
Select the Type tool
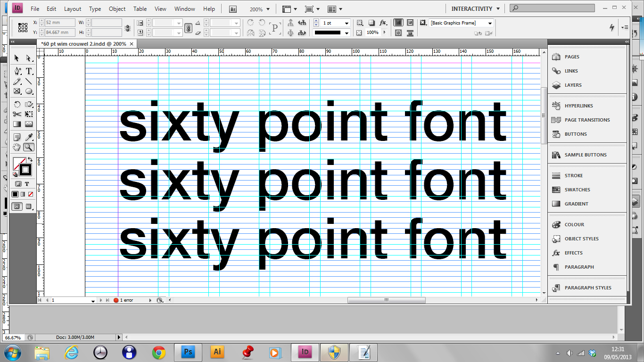click(29, 71)
